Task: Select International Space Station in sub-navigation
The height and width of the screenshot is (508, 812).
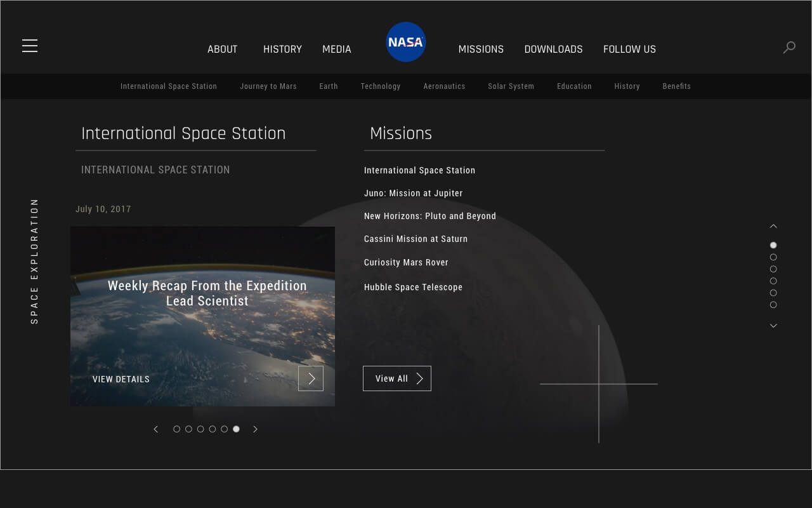Action: pos(169,86)
